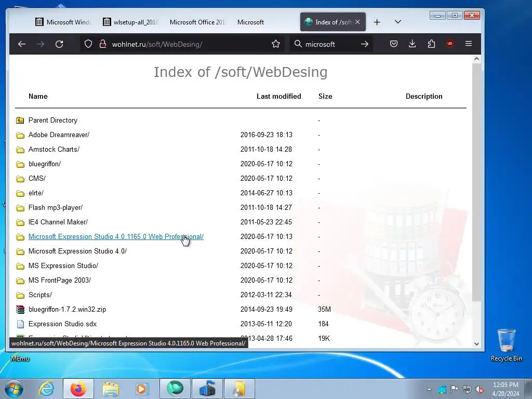Click the page scrollbar up arrow
532x399 pixels.
tap(476, 59)
